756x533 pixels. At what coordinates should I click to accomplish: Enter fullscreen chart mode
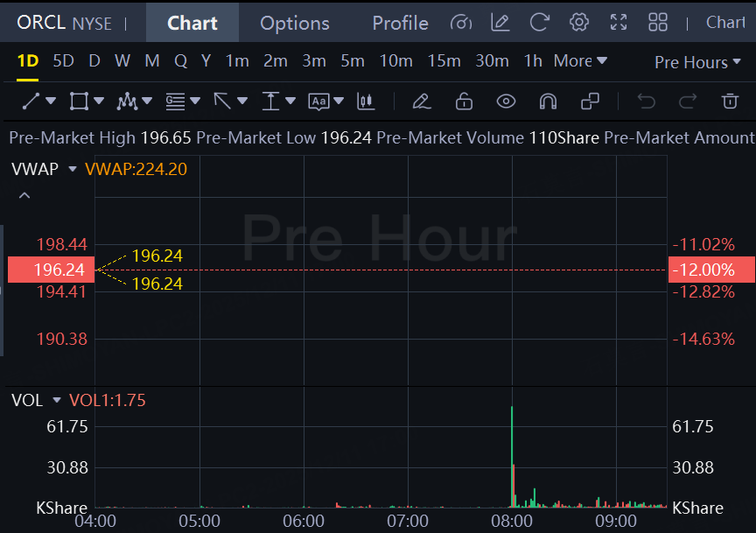click(x=619, y=22)
